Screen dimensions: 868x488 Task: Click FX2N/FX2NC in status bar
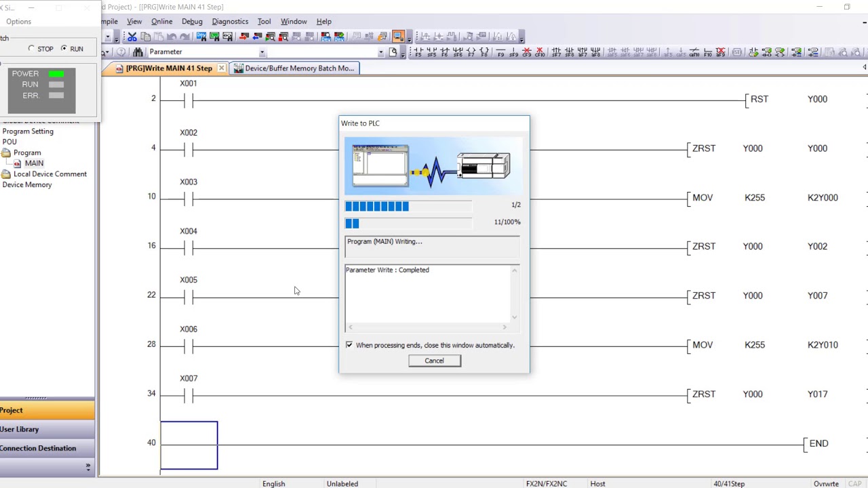coord(547,484)
